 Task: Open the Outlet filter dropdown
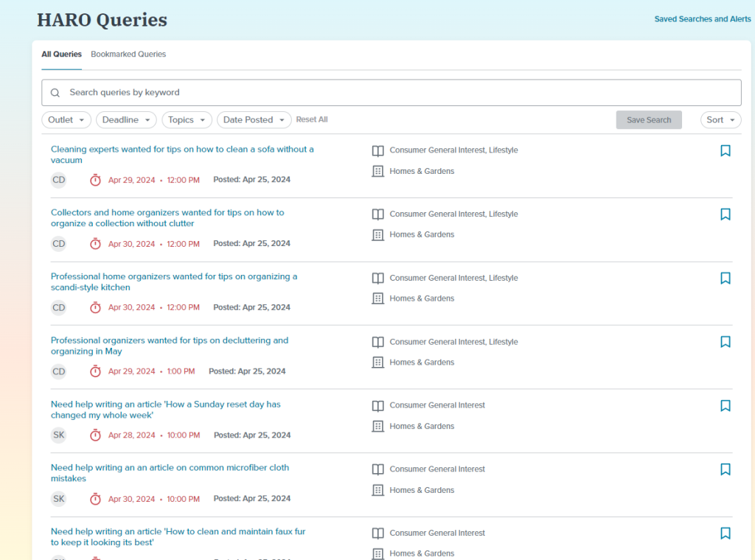[x=66, y=120]
